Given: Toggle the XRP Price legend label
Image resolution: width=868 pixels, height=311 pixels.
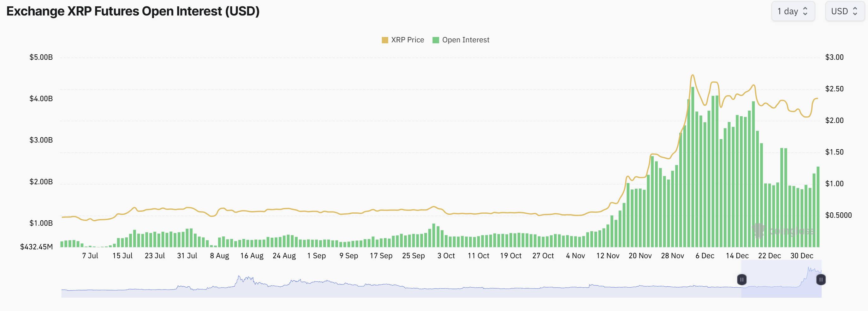Looking at the screenshot, I should click(407, 40).
